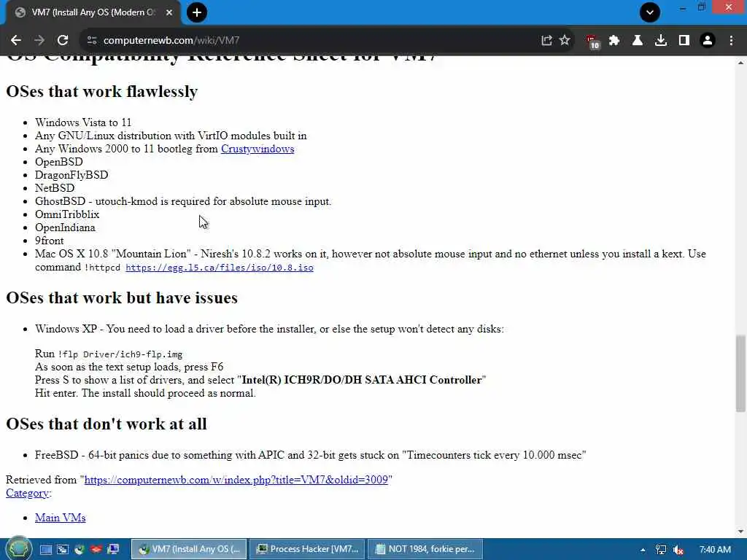747x560 pixels.
Task: Show hidden system tray icons
Action: 643,550
